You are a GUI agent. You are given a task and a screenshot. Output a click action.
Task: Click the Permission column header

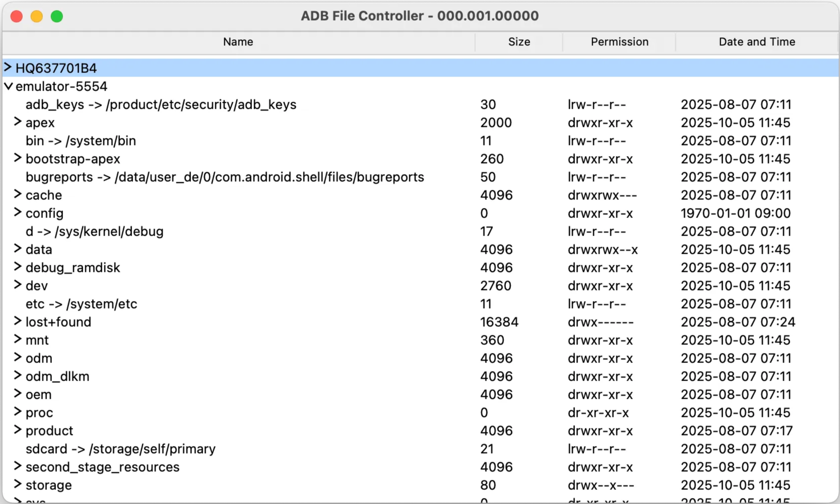(x=619, y=42)
